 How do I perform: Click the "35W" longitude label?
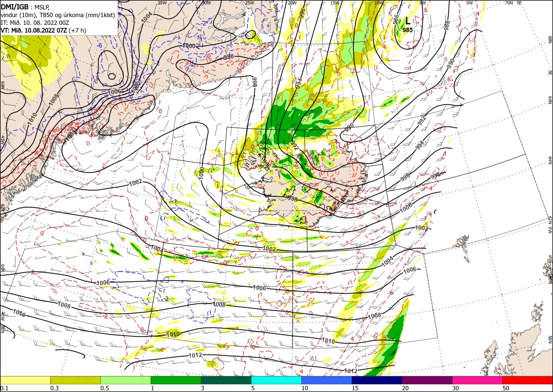click(162, 2)
